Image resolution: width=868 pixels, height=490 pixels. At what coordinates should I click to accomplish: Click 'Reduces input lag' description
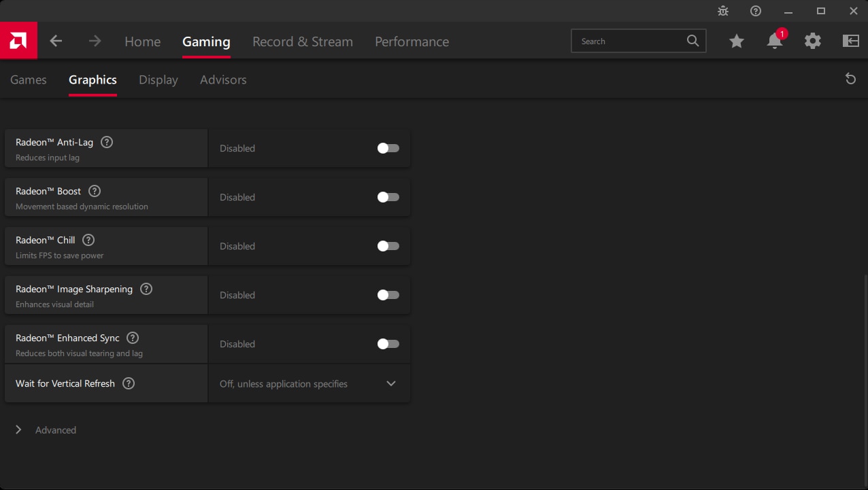click(x=48, y=158)
